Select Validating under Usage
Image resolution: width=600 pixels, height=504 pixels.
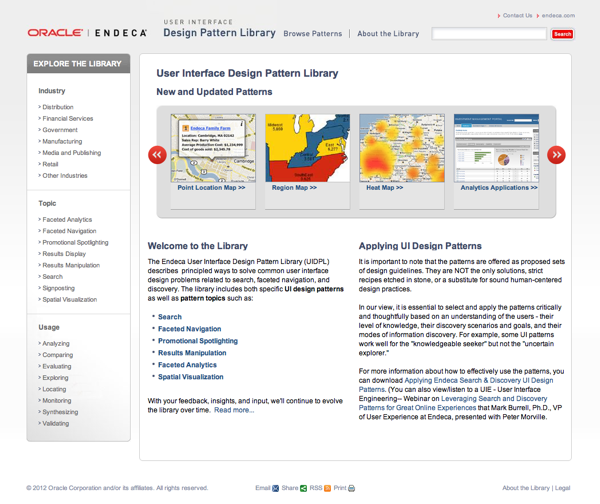(x=56, y=424)
